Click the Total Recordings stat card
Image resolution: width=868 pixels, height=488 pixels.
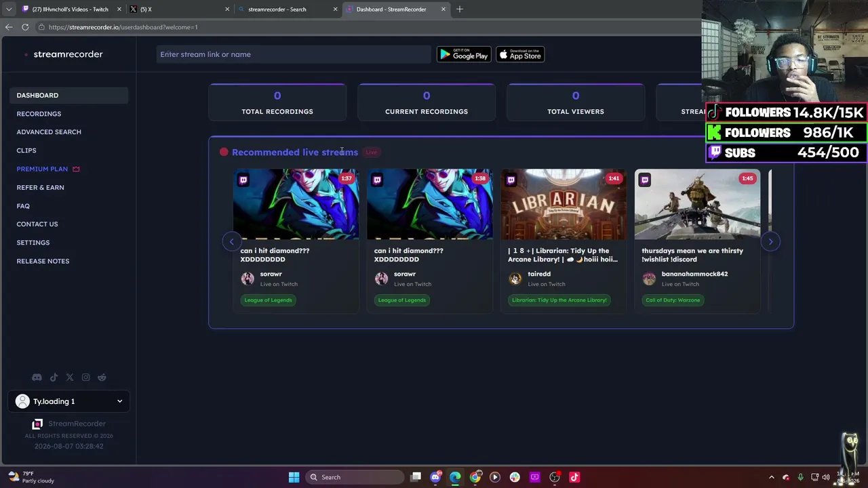[277, 102]
